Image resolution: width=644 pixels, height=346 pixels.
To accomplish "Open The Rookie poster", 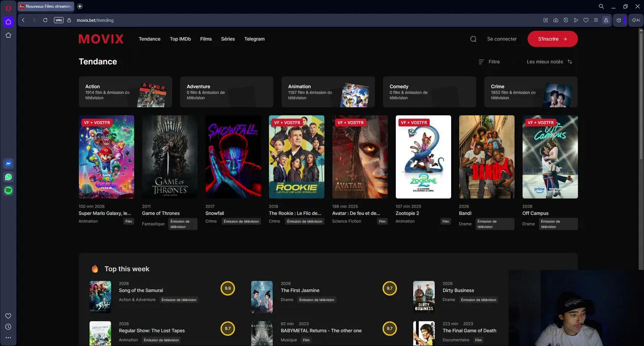I will pyautogui.click(x=297, y=157).
